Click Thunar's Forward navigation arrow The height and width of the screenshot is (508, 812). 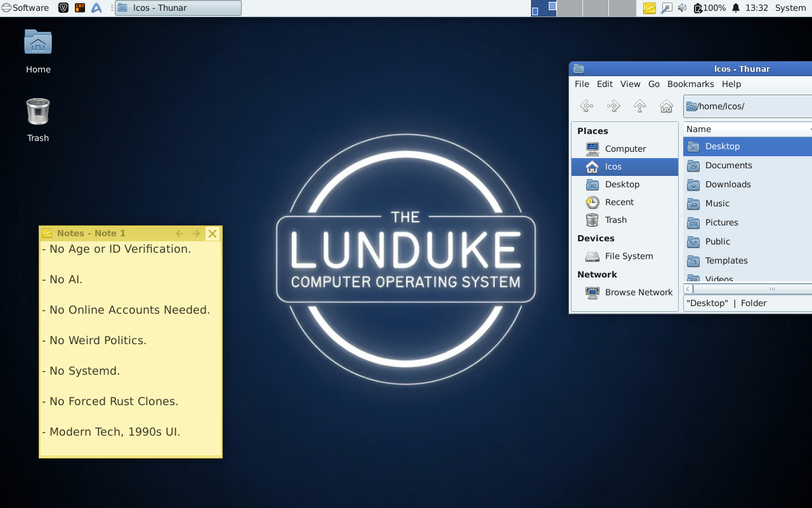coord(613,106)
